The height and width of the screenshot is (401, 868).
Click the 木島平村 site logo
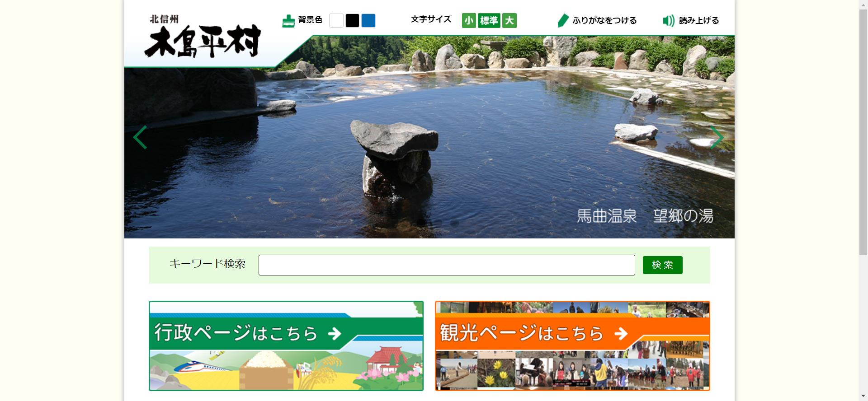203,36
